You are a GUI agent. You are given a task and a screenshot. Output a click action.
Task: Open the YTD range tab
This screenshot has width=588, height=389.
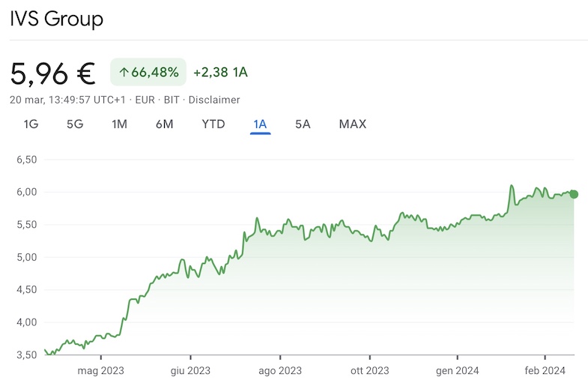(x=213, y=124)
